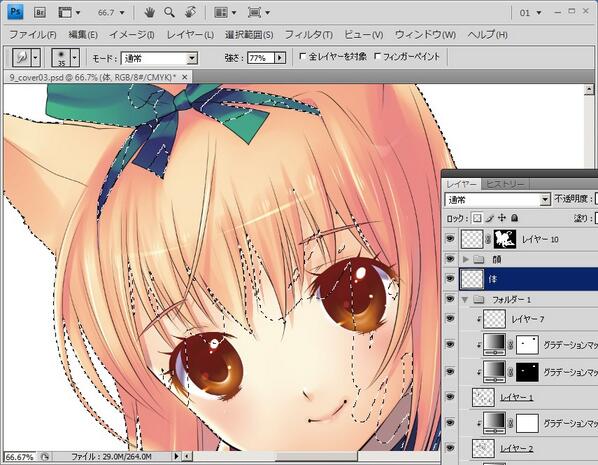
Task: Toggle lock image pixels brush icon
Action: click(490, 219)
